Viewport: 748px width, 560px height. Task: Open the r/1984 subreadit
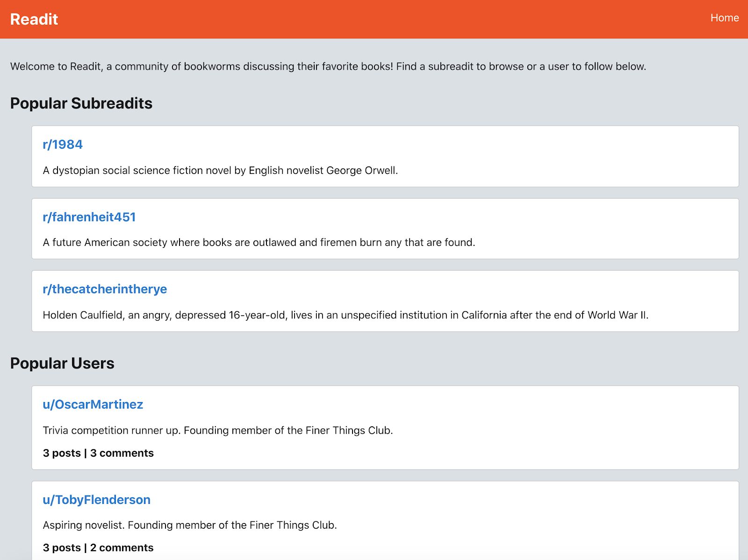tap(63, 144)
